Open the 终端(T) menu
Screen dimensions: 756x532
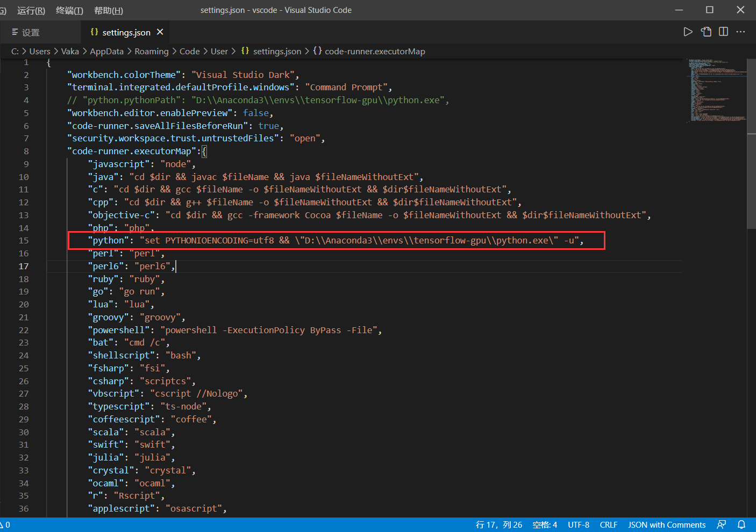pos(69,10)
